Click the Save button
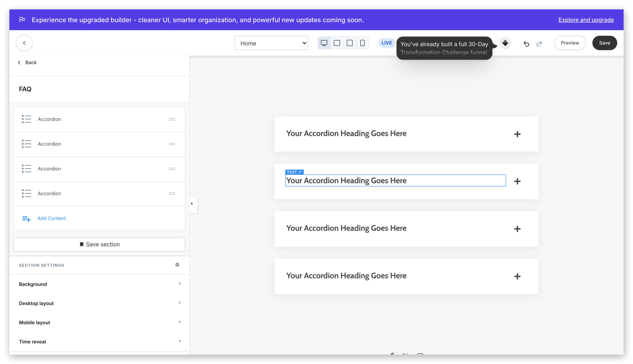The width and height of the screenshot is (633, 364). 604,43
